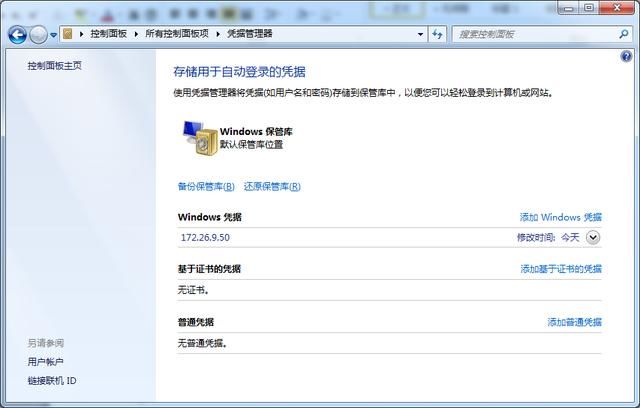
Task: Open 用户帐户 under 另请参阅
Action: click(x=45, y=362)
